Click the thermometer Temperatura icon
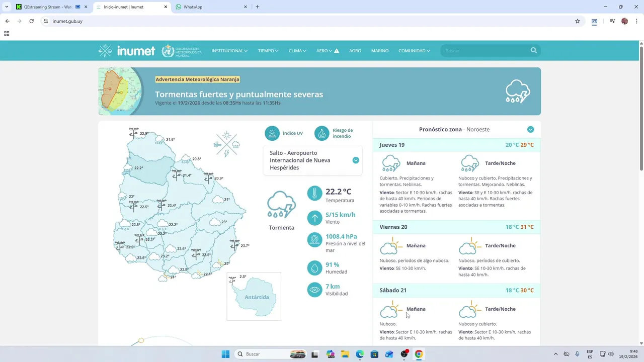Image resolution: width=644 pixels, height=362 pixels. tap(314, 193)
